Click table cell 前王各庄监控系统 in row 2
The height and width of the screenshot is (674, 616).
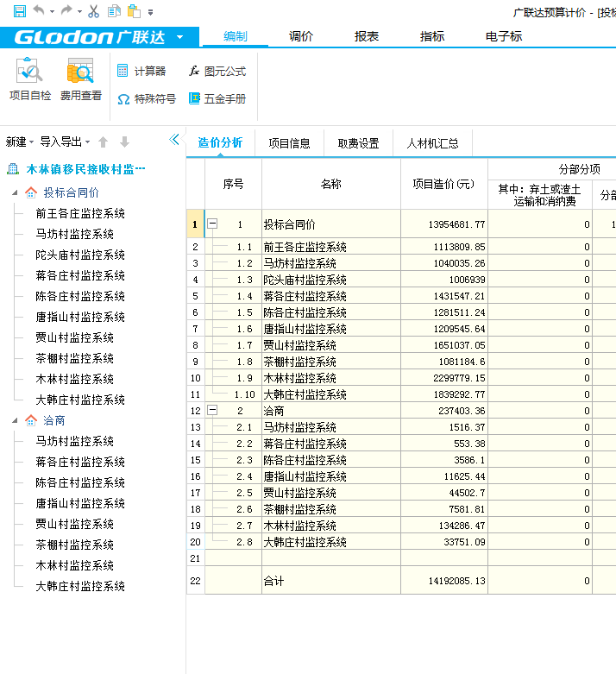331,247
